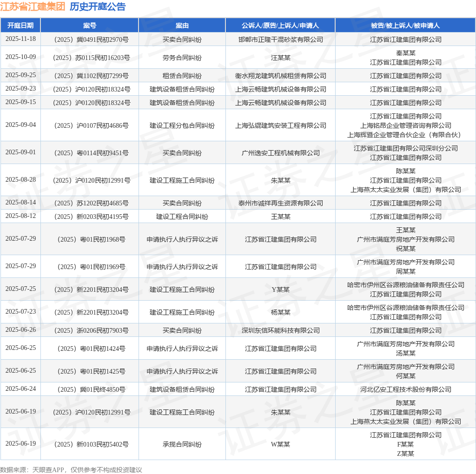Click defendant 汤某某
Image resolution: width=476 pixels, height=474 pixels.
coord(405,354)
